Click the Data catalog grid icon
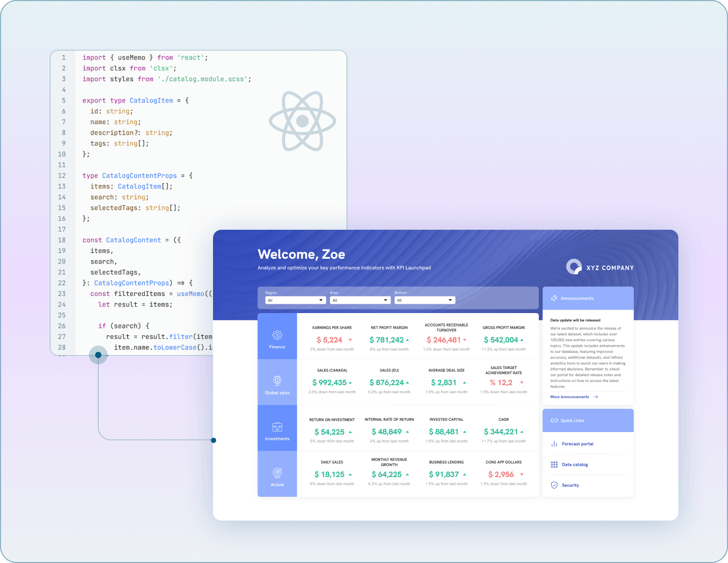Viewport: 728px width, 563px height. (554, 464)
